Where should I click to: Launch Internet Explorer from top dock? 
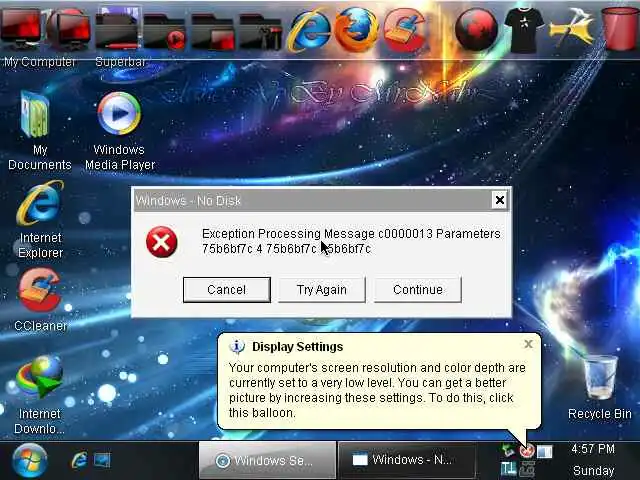[x=309, y=30]
